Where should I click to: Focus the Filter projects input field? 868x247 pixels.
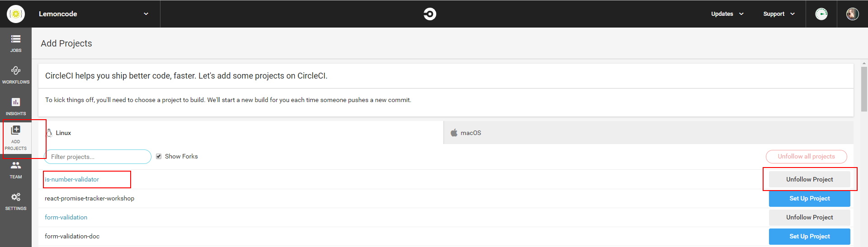pyautogui.click(x=98, y=157)
